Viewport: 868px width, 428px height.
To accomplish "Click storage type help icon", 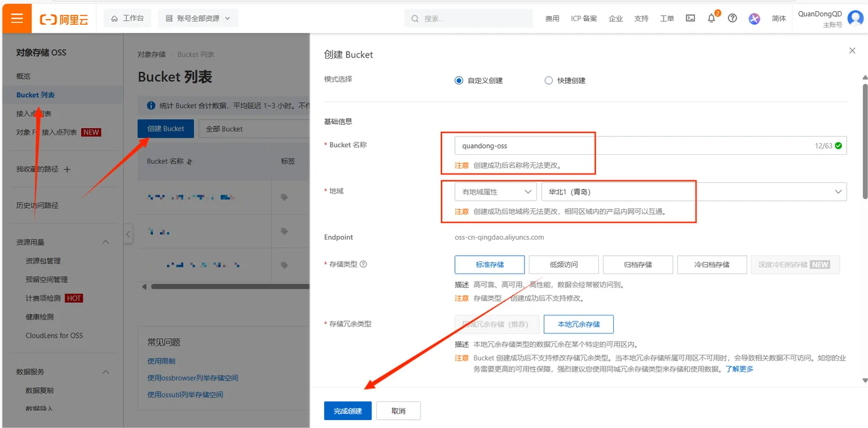I will tap(364, 264).
